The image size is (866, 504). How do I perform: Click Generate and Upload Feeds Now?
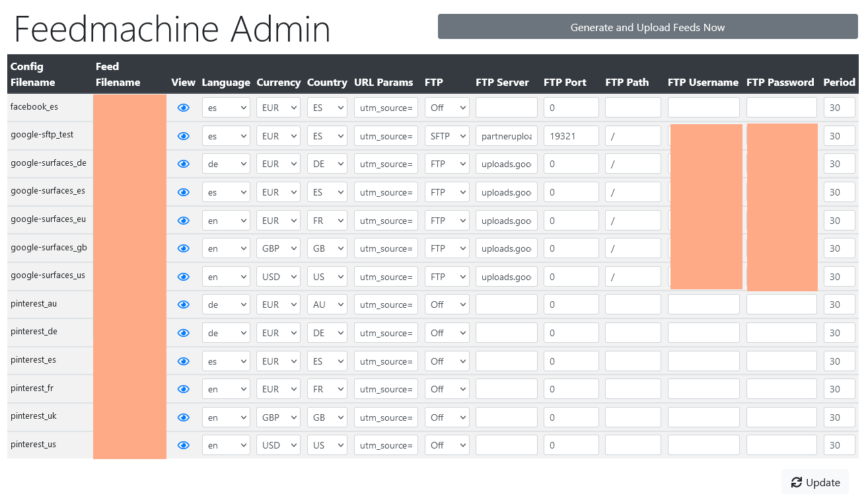[x=648, y=27]
